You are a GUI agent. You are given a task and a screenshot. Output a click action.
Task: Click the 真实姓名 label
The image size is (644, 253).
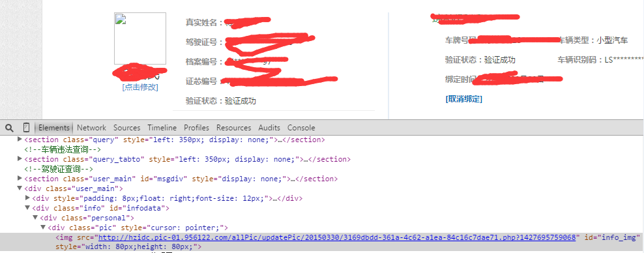click(203, 22)
